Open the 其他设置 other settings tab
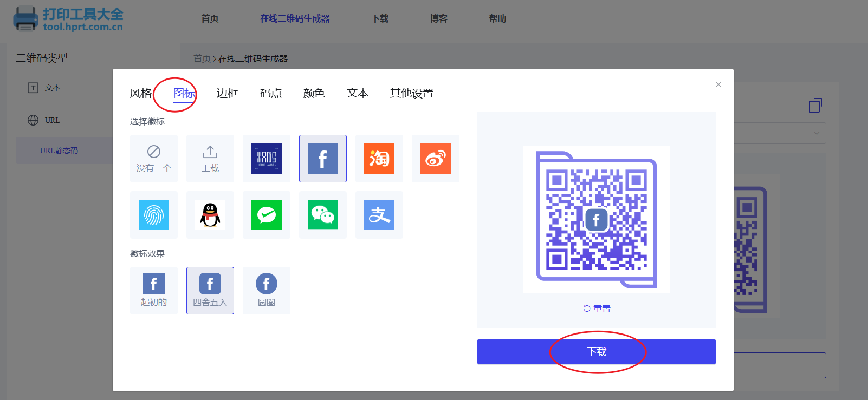This screenshot has width=868, height=400. click(412, 93)
